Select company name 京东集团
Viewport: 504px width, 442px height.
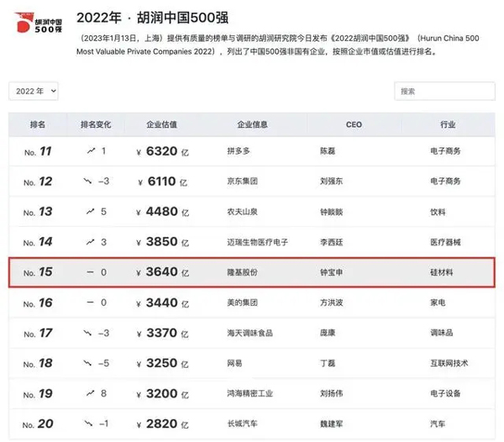[243, 181]
